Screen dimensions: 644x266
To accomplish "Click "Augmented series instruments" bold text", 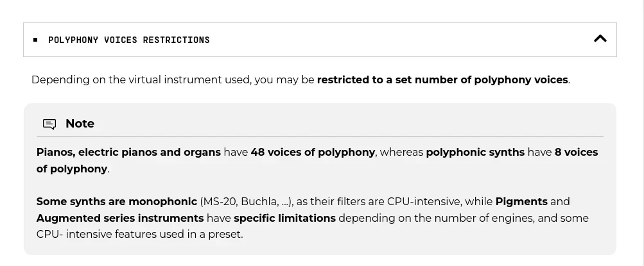I will (120, 219).
